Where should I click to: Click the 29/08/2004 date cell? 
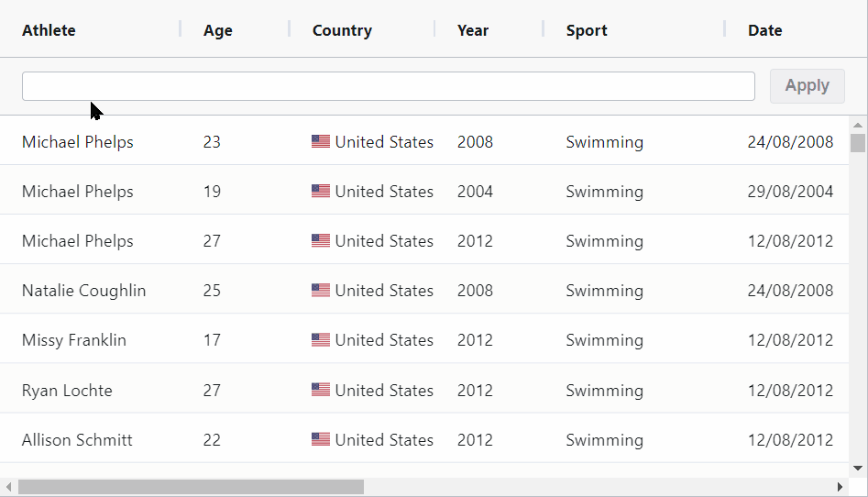coord(790,192)
